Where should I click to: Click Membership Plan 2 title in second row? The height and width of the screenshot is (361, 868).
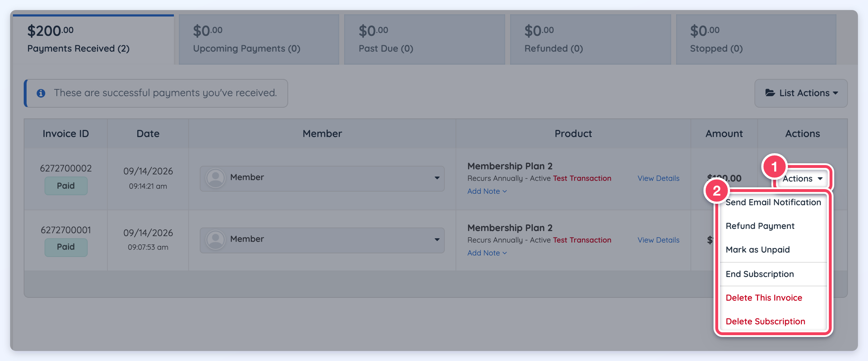click(x=510, y=228)
